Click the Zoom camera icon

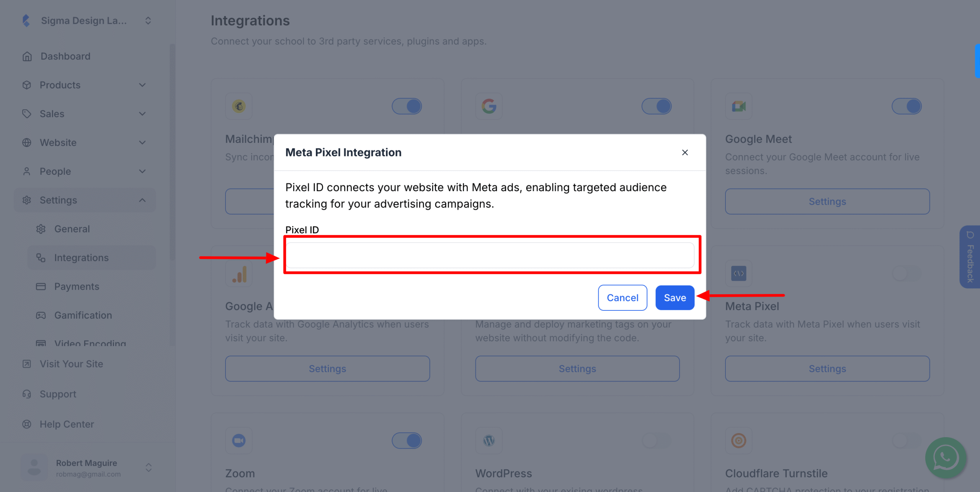click(238, 440)
